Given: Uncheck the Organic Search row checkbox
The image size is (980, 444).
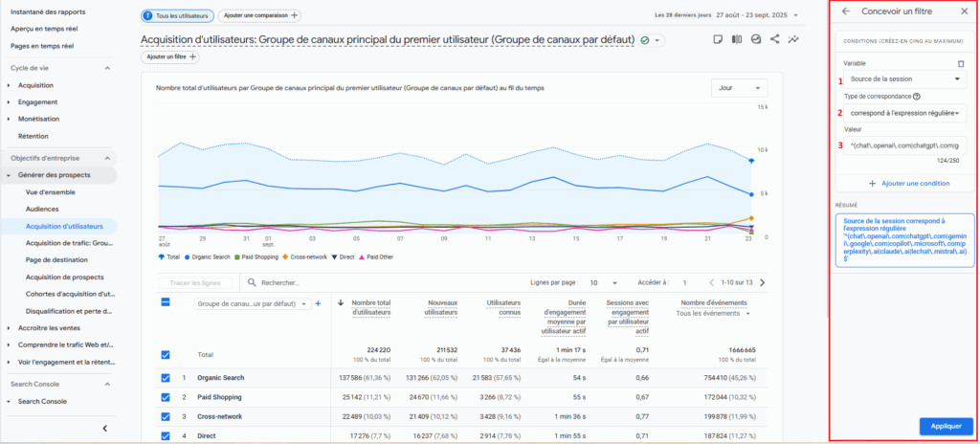Looking at the screenshot, I should click(x=166, y=377).
